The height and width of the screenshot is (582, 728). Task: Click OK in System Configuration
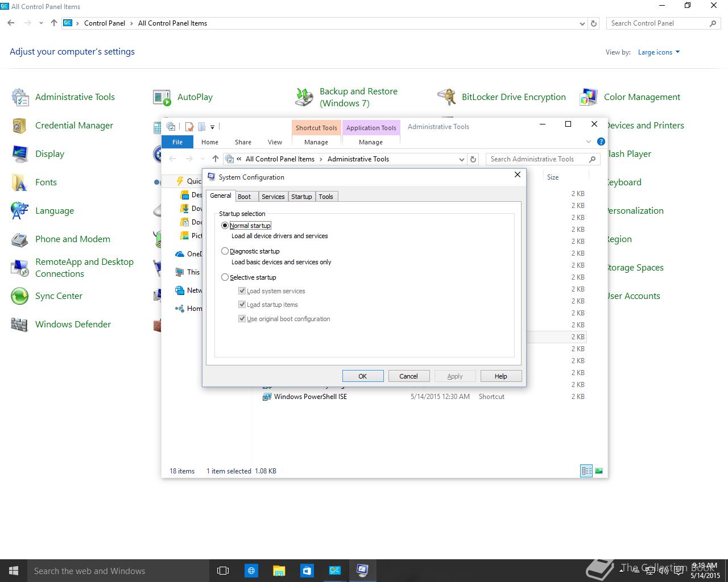[363, 376]
